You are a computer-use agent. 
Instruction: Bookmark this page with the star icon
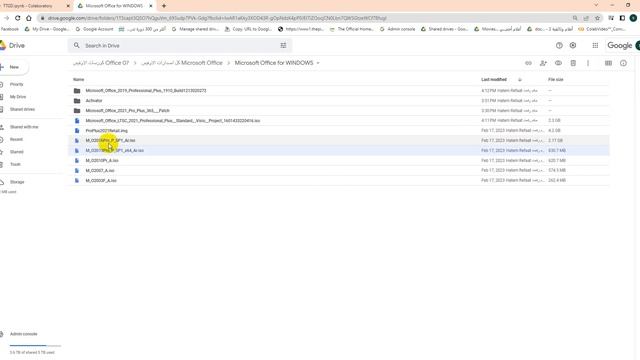tap(598, 18)
